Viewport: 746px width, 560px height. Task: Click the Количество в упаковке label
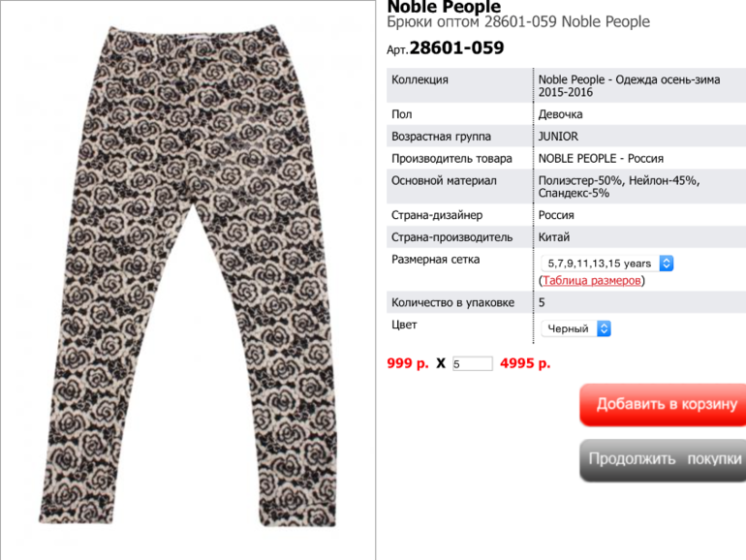(453, 302)
